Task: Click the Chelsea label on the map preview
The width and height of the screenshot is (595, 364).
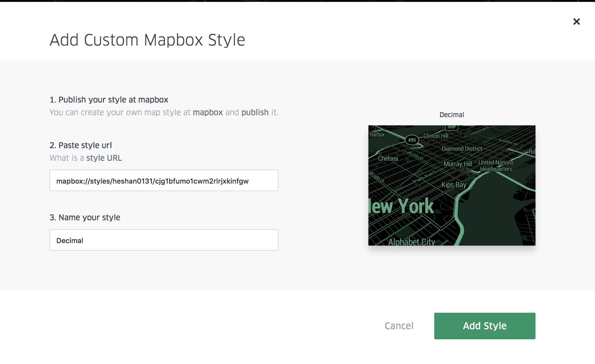Action: tap(388, 158)
